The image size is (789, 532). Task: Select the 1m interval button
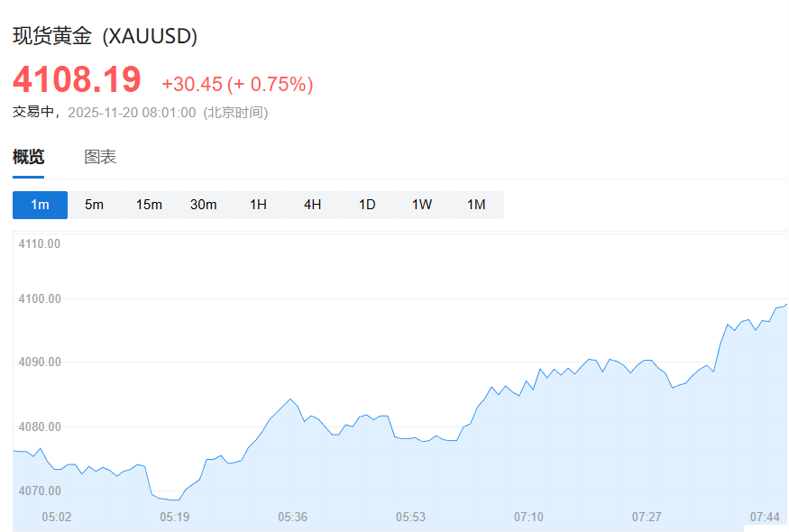(x=40, y=205)
